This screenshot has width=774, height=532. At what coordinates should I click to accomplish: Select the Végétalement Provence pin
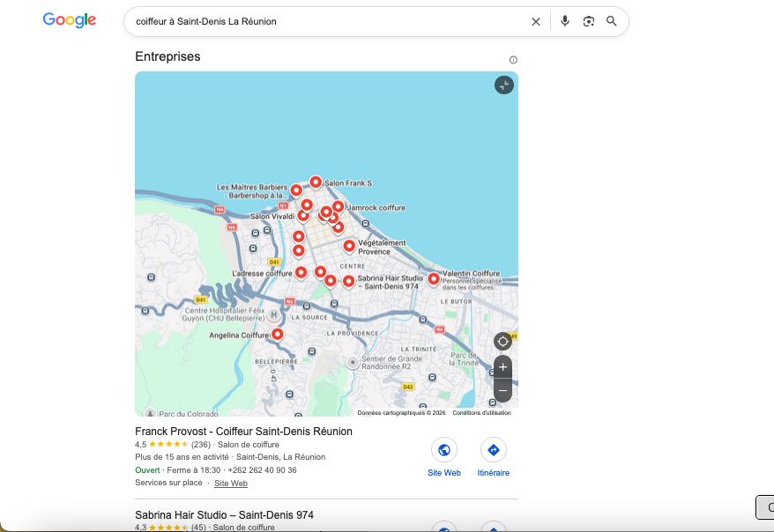pyautogui.click(x=349, y=246)
